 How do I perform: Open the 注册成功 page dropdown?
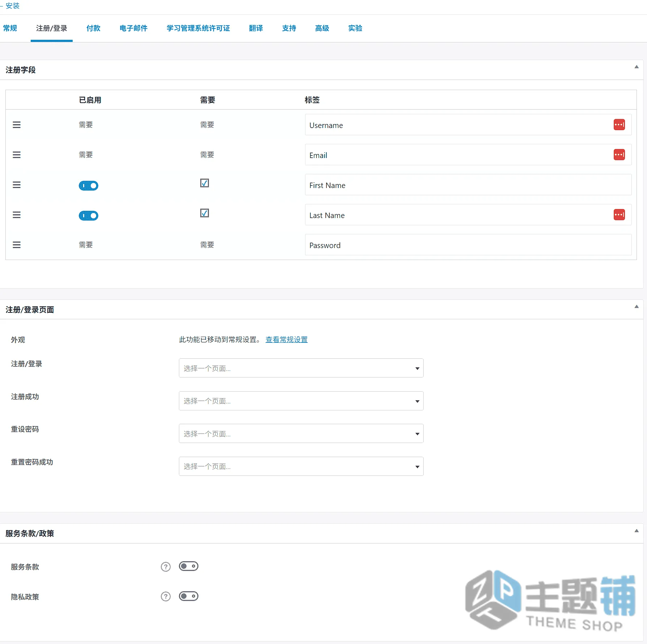301,401
